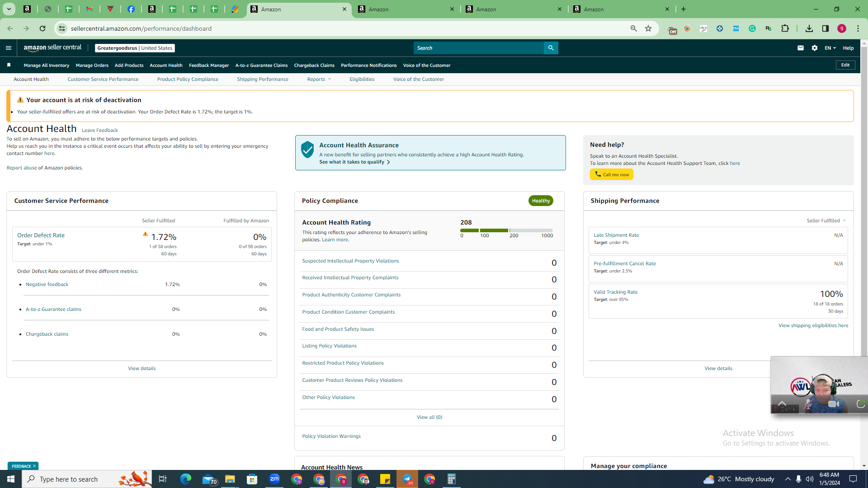Open Suspected Intellectual Property Violations link
This screenshot has width=868, height=488.
[x=350, y=261]
